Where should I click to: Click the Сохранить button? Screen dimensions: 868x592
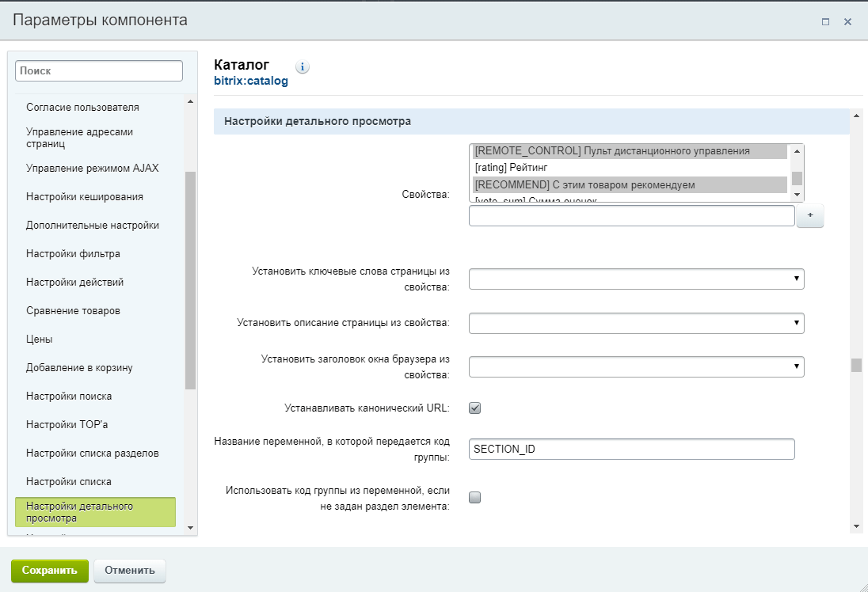coord(50,571)
